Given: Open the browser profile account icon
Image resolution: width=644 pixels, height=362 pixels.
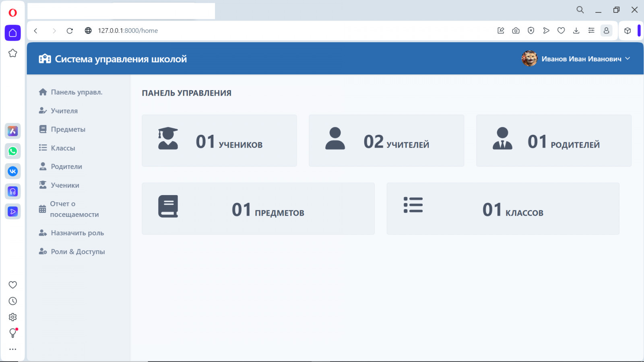Looking at the screenshot, I should pos(606,31).
